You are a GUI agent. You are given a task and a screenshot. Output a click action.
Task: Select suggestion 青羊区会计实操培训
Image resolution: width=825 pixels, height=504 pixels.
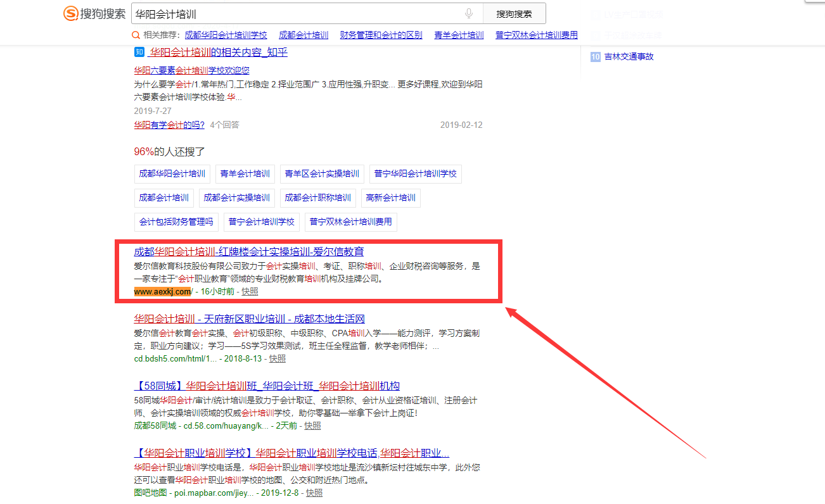pos(322,173)
